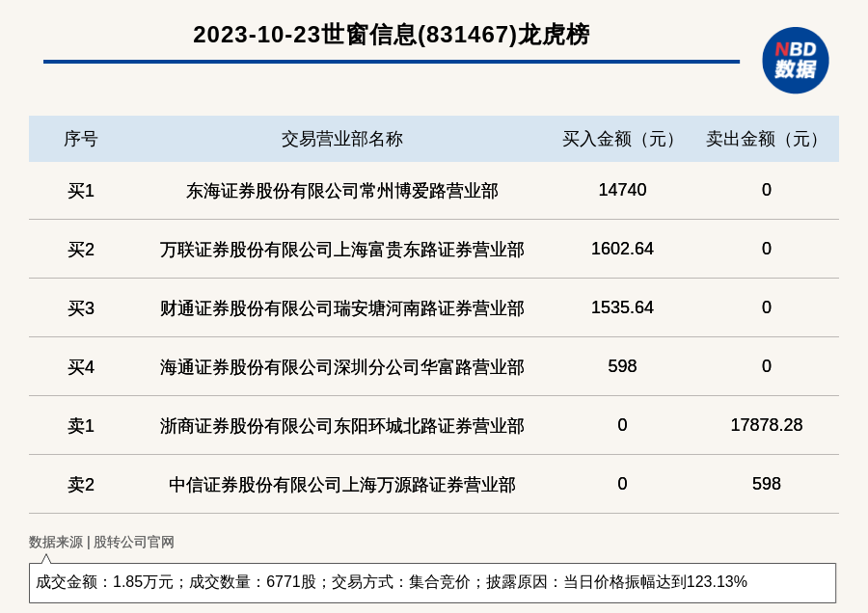Click the sell amount 0 in 买2 row
868x613 pixels.
(766, 249)
